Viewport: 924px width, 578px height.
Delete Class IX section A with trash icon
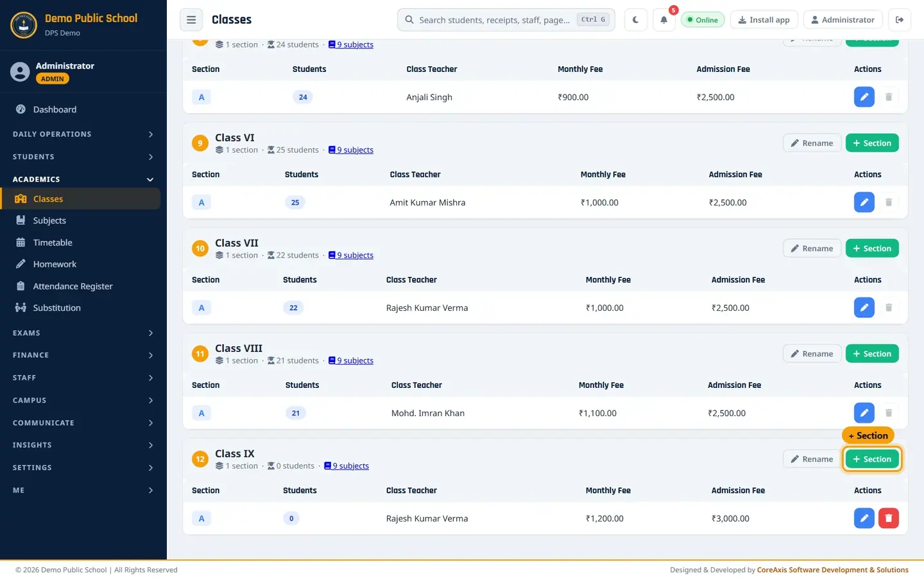(x=889, y=518)
